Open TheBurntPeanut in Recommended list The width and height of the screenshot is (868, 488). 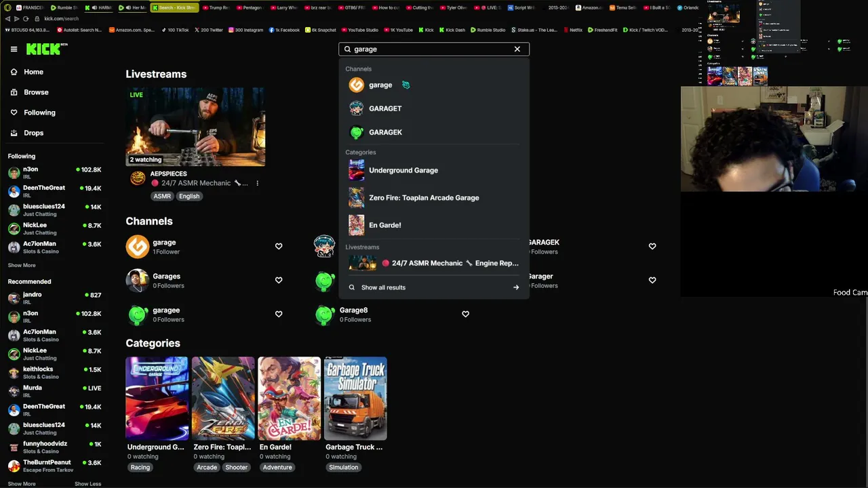pyautogui.click(x=54, y=466)
